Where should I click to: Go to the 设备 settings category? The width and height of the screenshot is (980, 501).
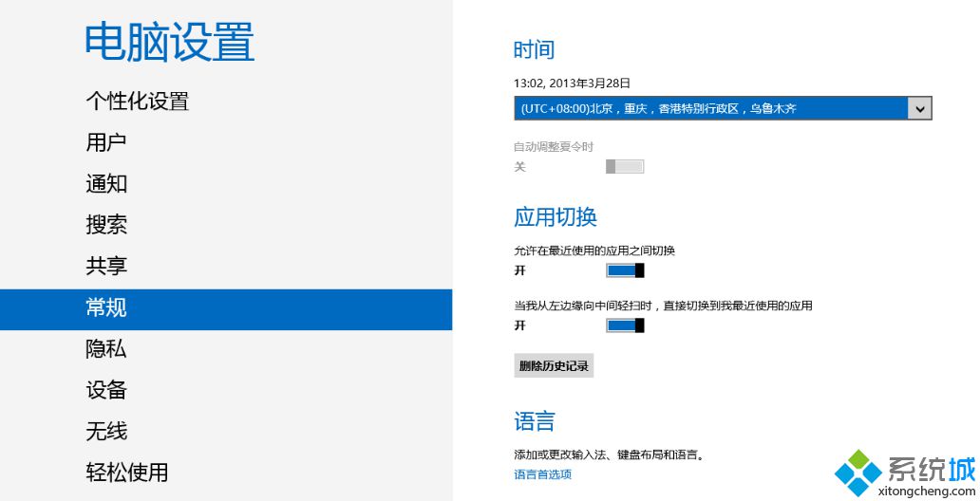106,390
